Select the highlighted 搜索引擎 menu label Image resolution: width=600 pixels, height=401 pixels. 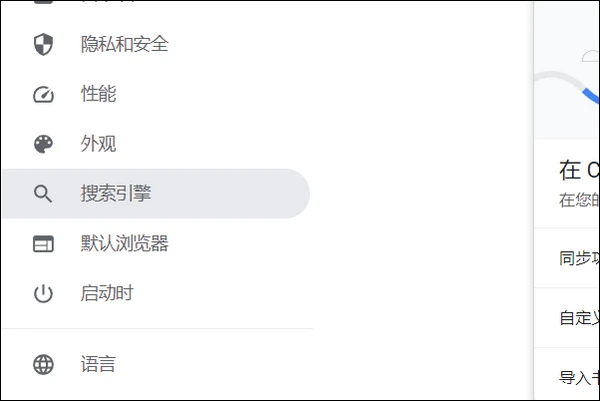pyautogui.click(x=116, y=194)
